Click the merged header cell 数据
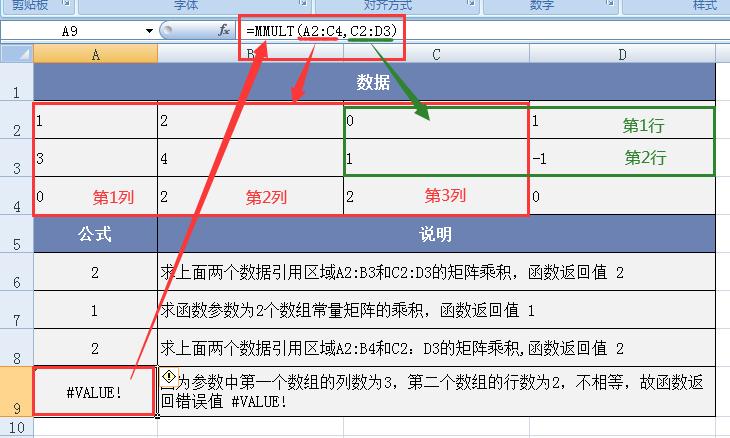 coord(374,82)
